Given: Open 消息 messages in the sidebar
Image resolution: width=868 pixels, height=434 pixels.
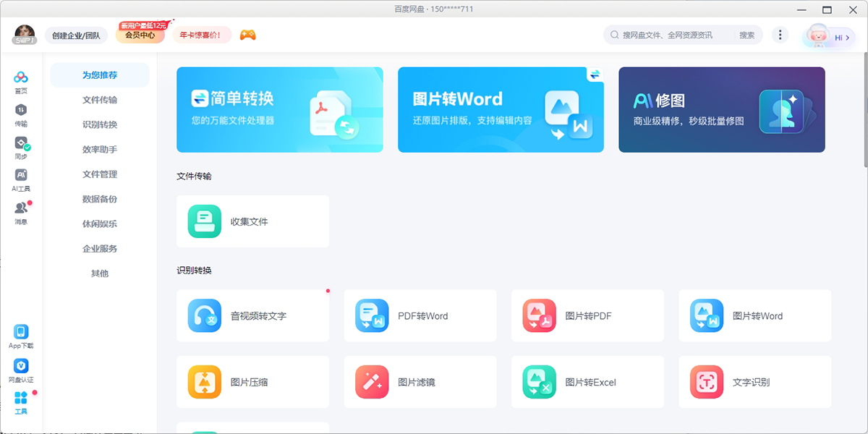Looking at the screenshot, I should pos(21,213).
